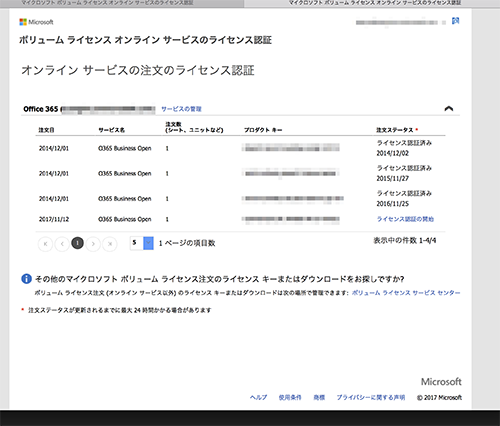
Task: Go to previous page pagination button
Action: pyautogui.click(x=62, y=244)
